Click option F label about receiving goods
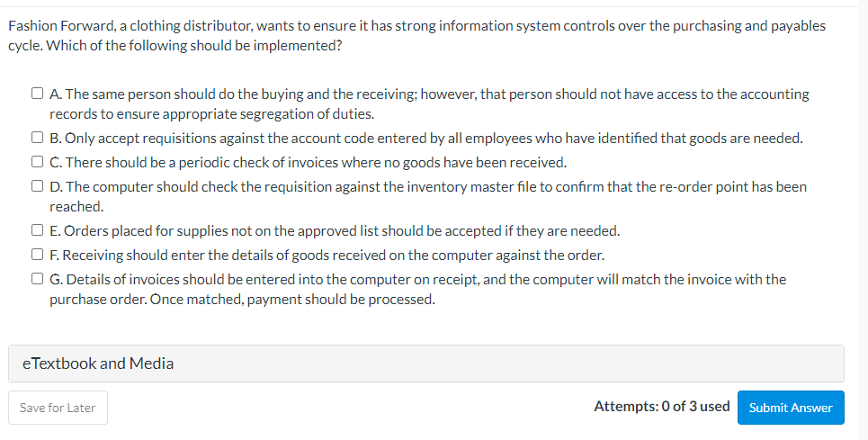This screenshot has width=868, height=440. pos(327,256)
